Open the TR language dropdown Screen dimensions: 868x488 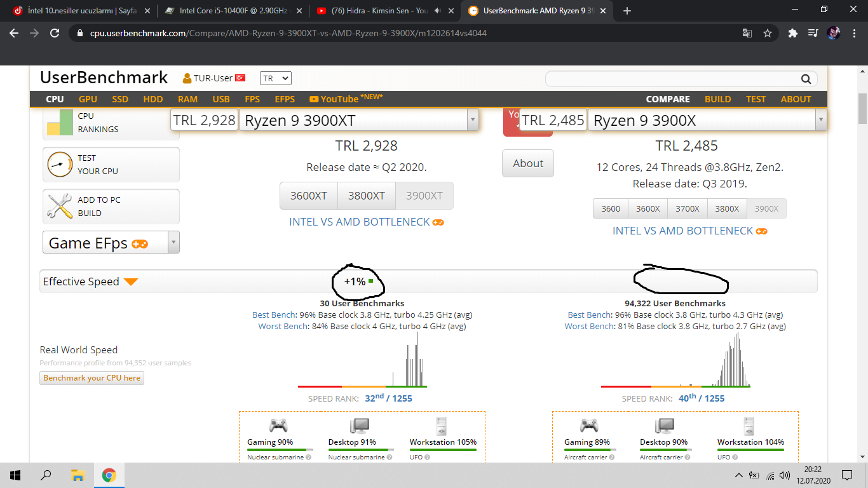pyautogui.click(x=275, y=78)
